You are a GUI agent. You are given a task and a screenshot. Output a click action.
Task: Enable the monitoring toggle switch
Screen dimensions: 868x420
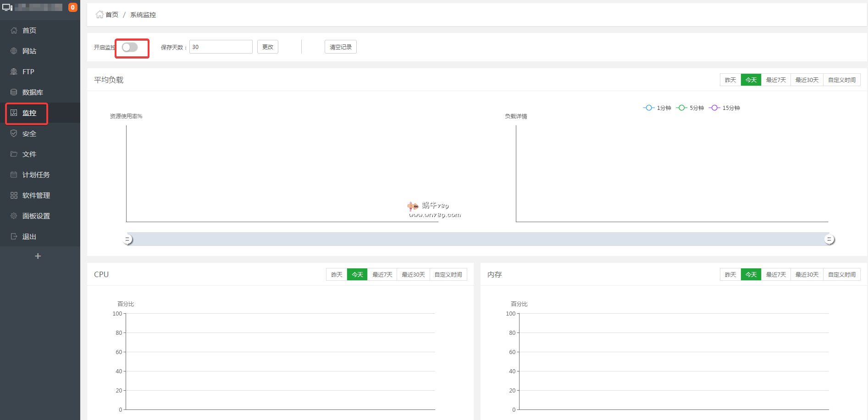tap(130, 48)
